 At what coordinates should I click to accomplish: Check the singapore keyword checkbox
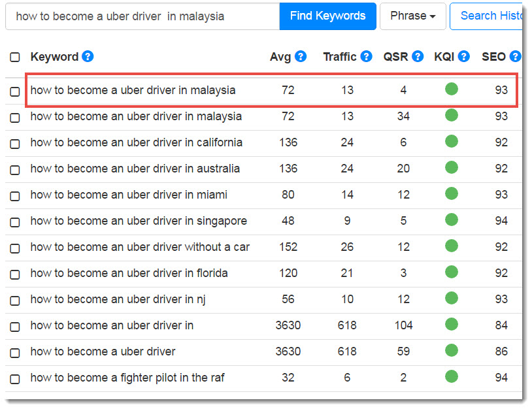[15, 222]
